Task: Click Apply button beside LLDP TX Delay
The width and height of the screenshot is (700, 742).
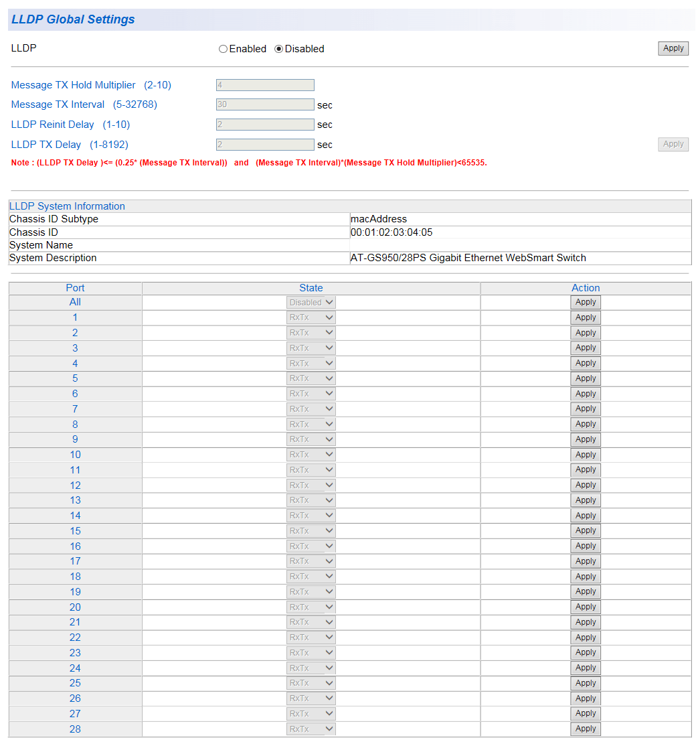Action: coord(673,144)
